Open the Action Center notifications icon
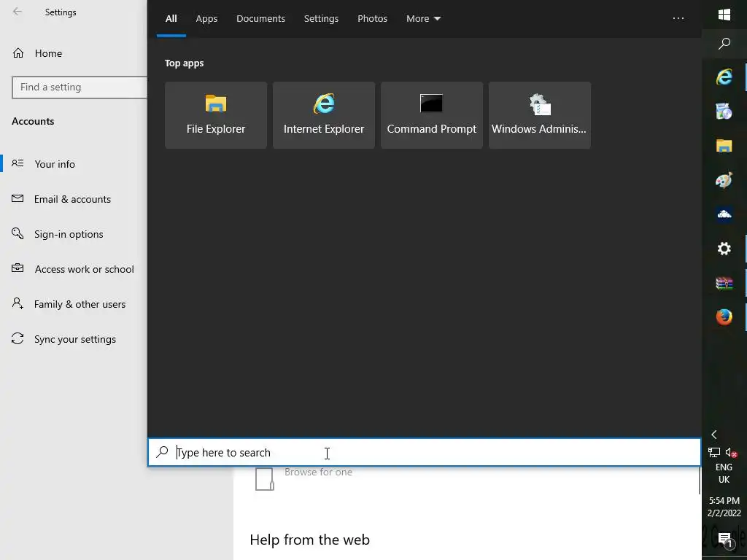Screen dimensions: 747x560 724,539
